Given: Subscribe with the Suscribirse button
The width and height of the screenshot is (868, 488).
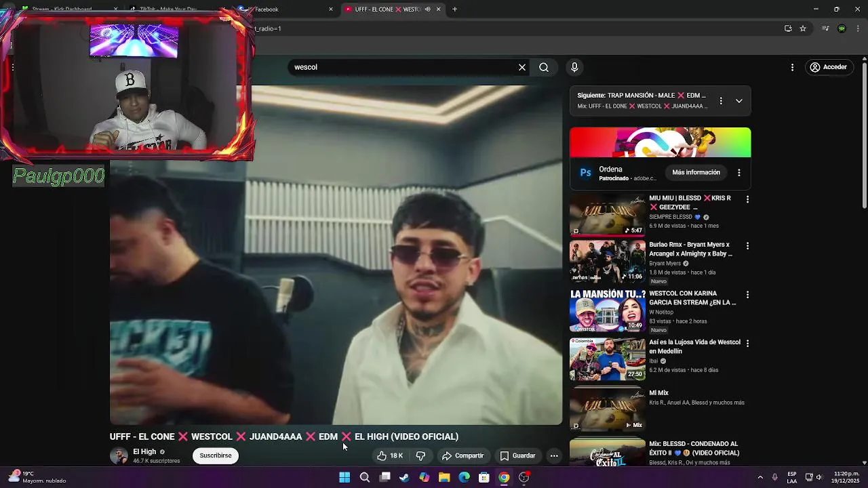Looking at the screenshot, I should [x=216, y=455].
